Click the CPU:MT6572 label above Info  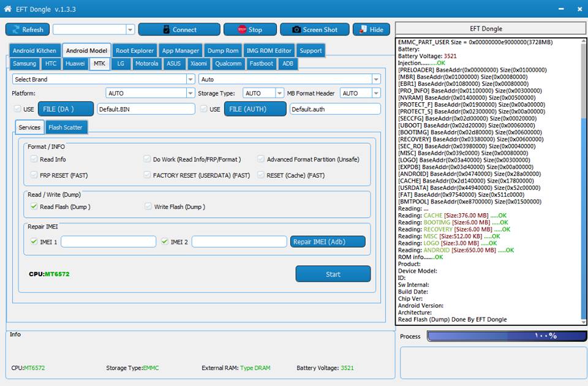coord(49,274)
